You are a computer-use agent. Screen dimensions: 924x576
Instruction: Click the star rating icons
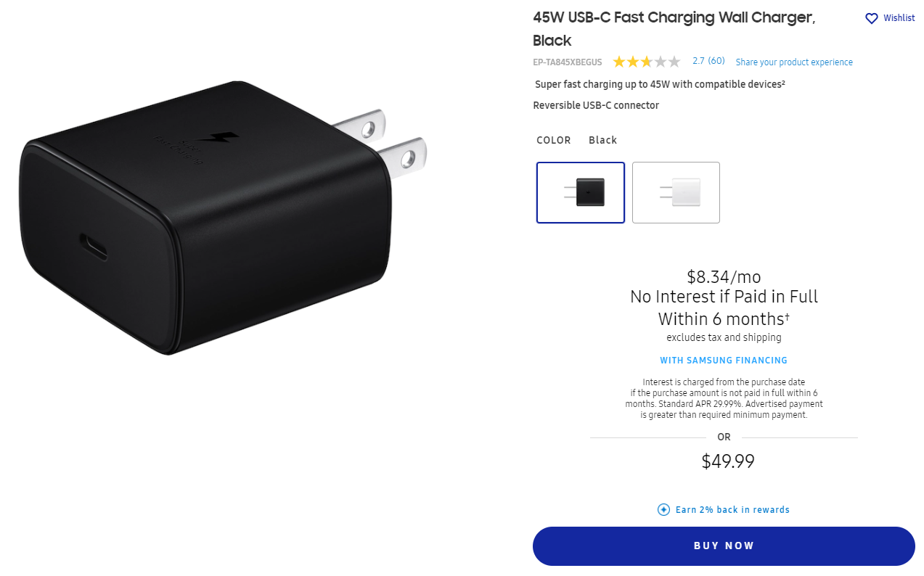click(646, 62)
